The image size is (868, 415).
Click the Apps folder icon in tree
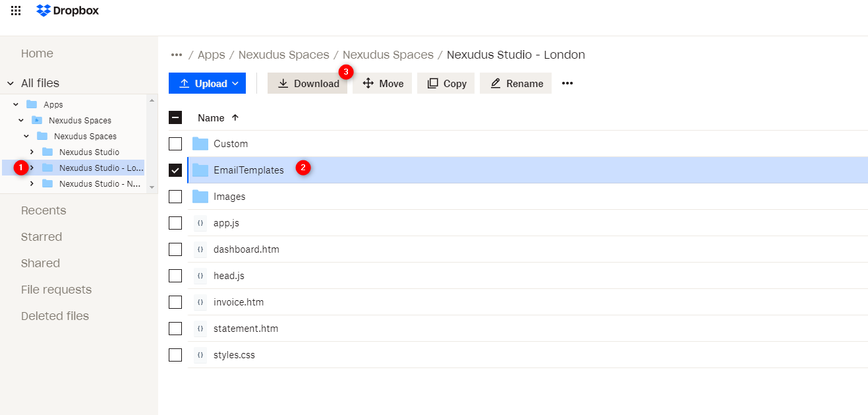click(32, 104)
